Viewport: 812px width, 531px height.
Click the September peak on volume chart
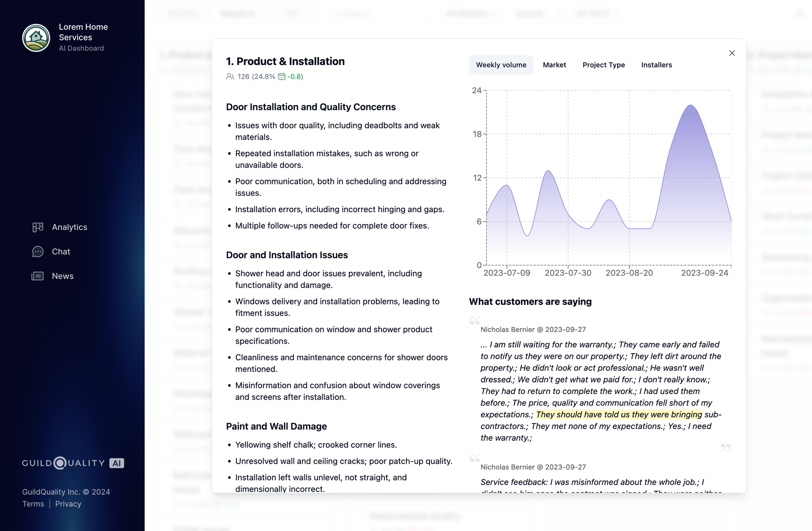click(691, 106)
